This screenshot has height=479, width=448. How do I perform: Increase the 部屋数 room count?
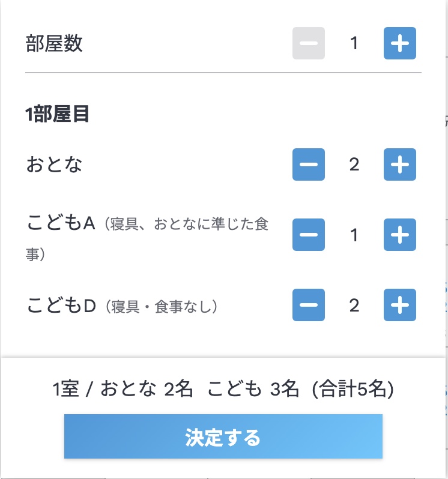click(x=400, y=43)
